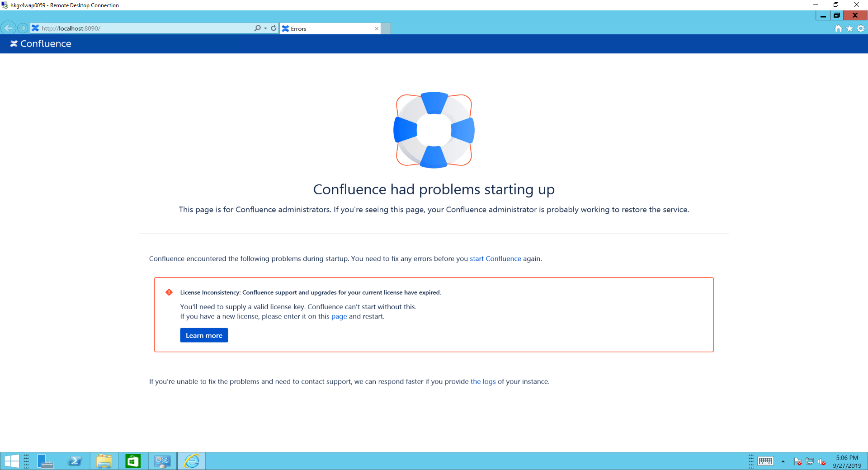The image size is (868, 470).
Task: Open 'the logs' link
Action: 483,381
